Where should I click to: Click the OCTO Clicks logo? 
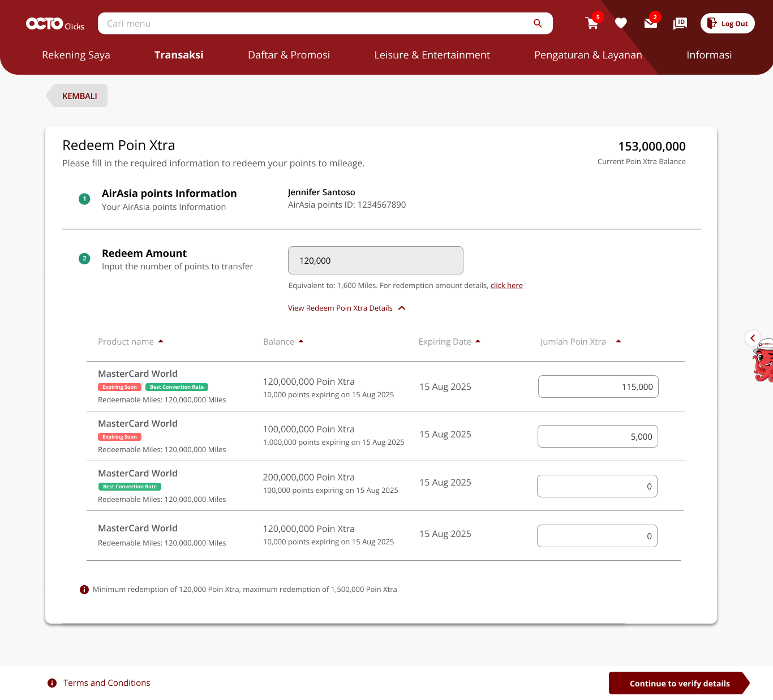tap(55, 24)
